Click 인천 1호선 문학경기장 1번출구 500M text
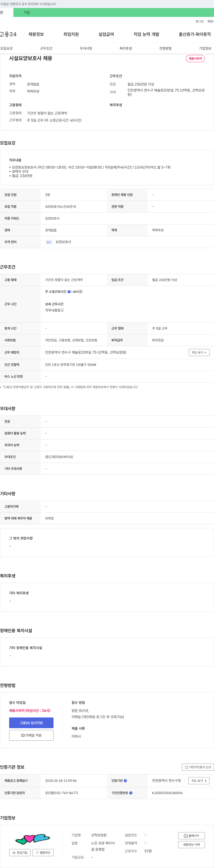Viewport: 214px width, 868px height. pyautogui.click(x=70, y=365)
